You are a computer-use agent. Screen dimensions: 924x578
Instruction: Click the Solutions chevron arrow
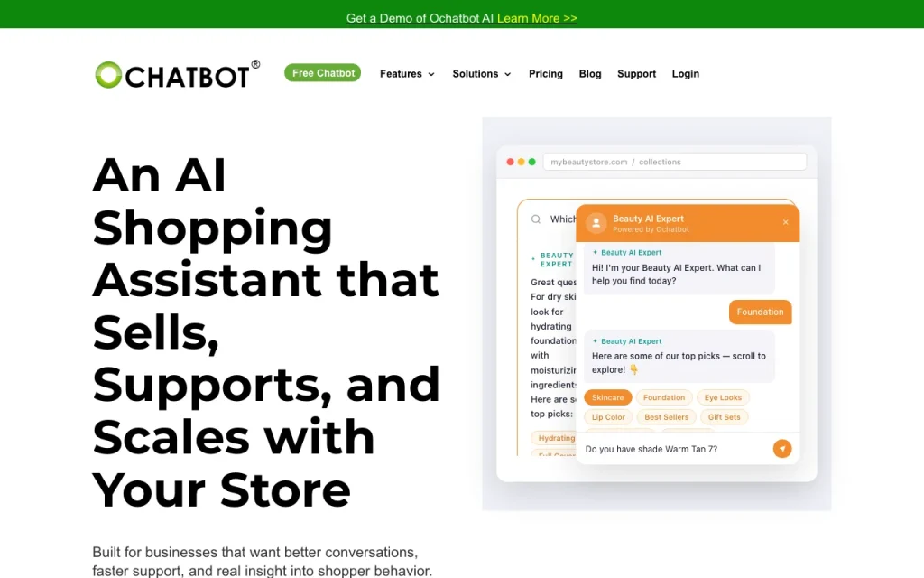pos(507,74)
